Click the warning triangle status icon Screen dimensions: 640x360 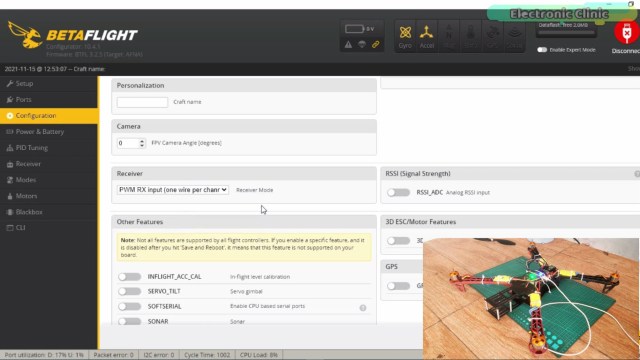pyautogui.click(x=348, y=44)
